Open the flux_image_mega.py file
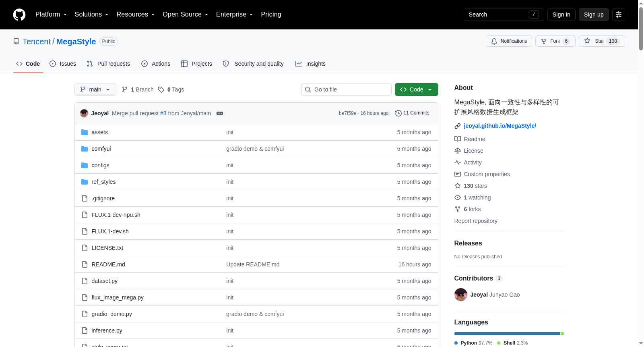 click(x=118, y=297)
